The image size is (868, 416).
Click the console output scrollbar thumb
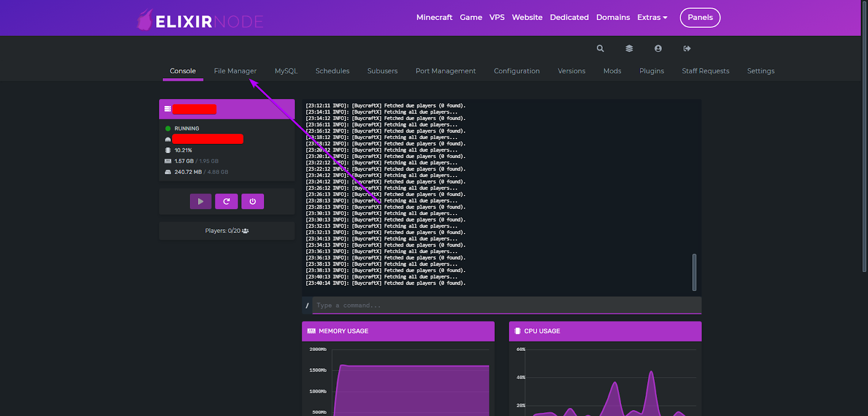coord(694,272)
